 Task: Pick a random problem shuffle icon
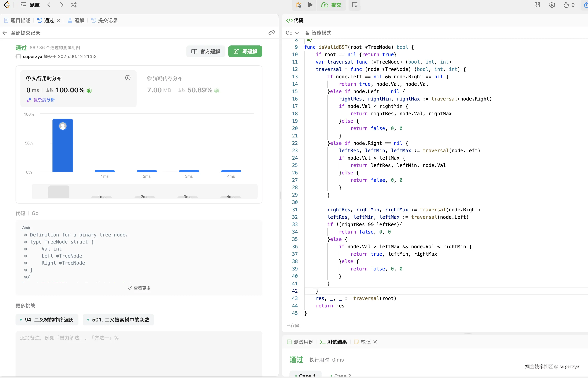[73, 5]
